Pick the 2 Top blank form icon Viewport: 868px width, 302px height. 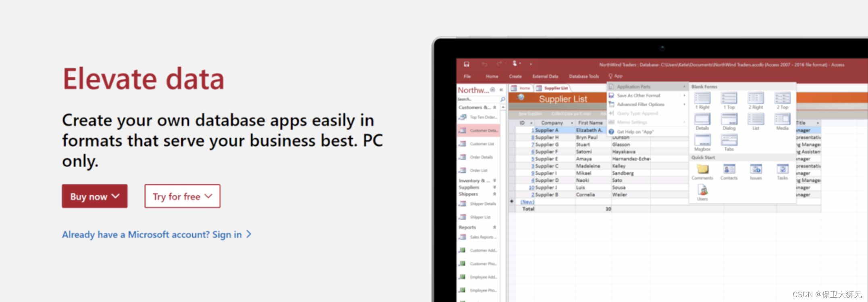click(x=782, y=101)
